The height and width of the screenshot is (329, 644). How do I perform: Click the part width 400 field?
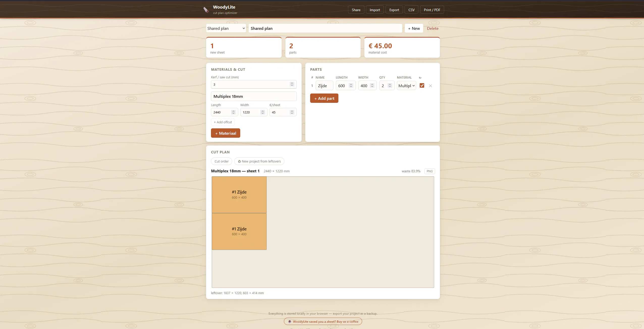pos(367,86)
